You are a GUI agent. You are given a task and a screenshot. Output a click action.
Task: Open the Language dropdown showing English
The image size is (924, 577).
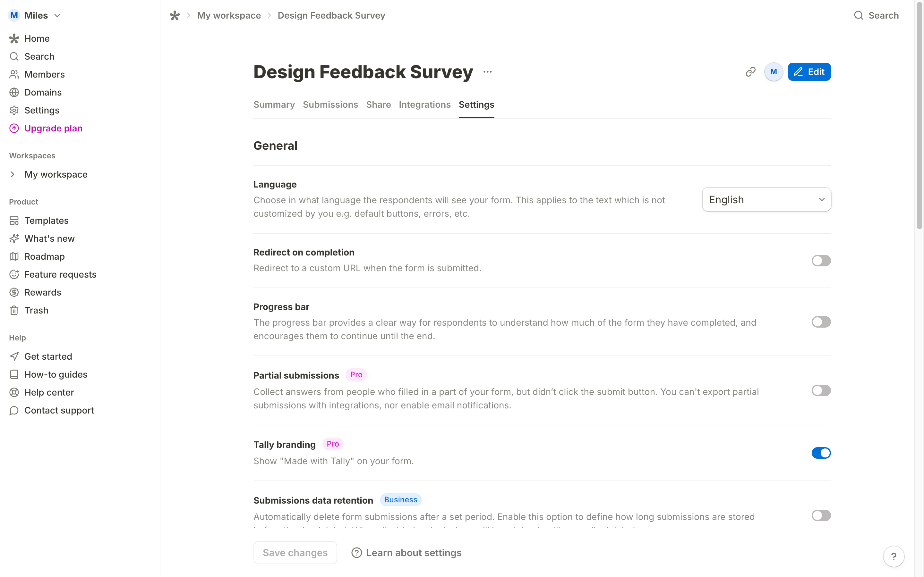[766, 199]
